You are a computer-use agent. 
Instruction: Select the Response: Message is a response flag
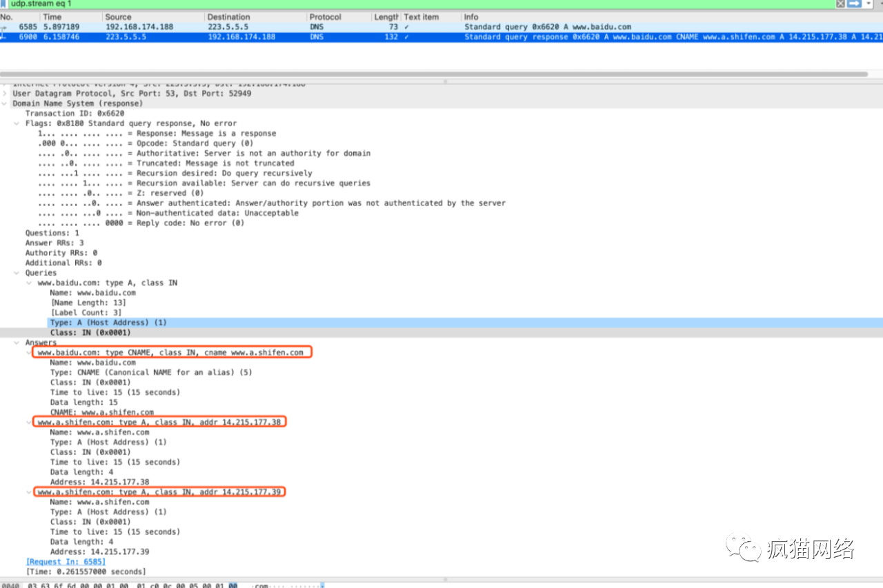[157, 133]
